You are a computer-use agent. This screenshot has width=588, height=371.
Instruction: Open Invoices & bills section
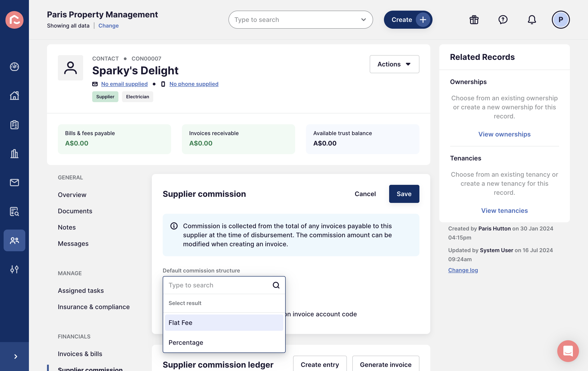click(80, 354)
